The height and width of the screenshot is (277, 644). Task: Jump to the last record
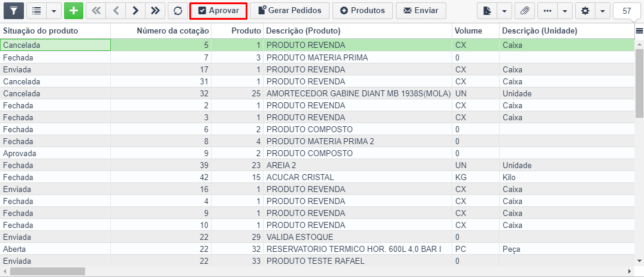(155, 11)
